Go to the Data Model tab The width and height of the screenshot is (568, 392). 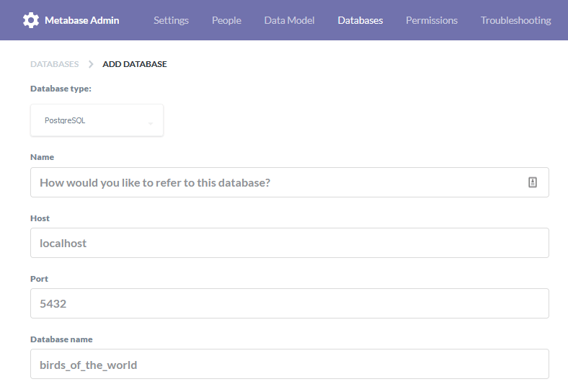[289, 20]
